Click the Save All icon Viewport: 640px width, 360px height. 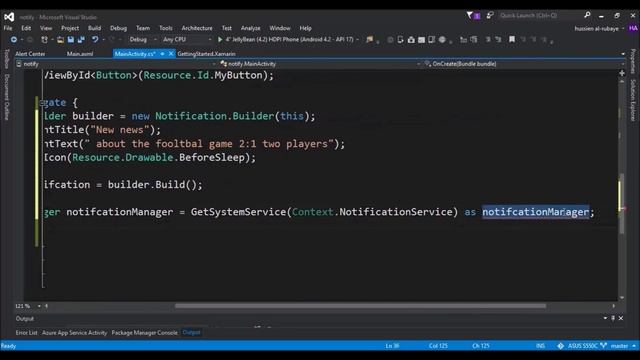coord(81,40)
